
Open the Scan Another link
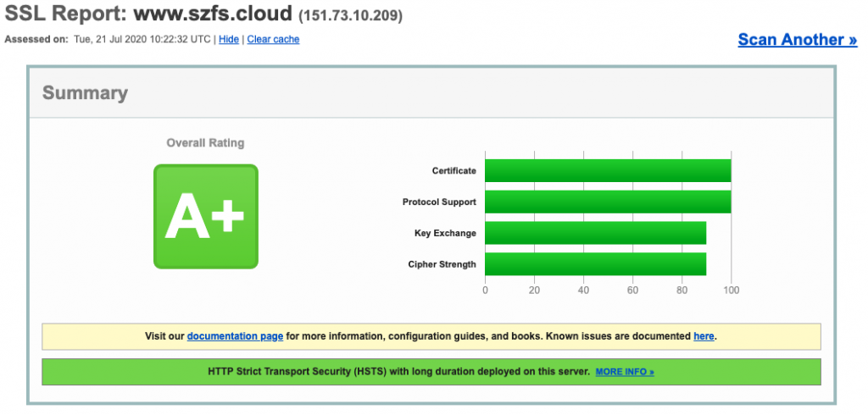point(797,40)
